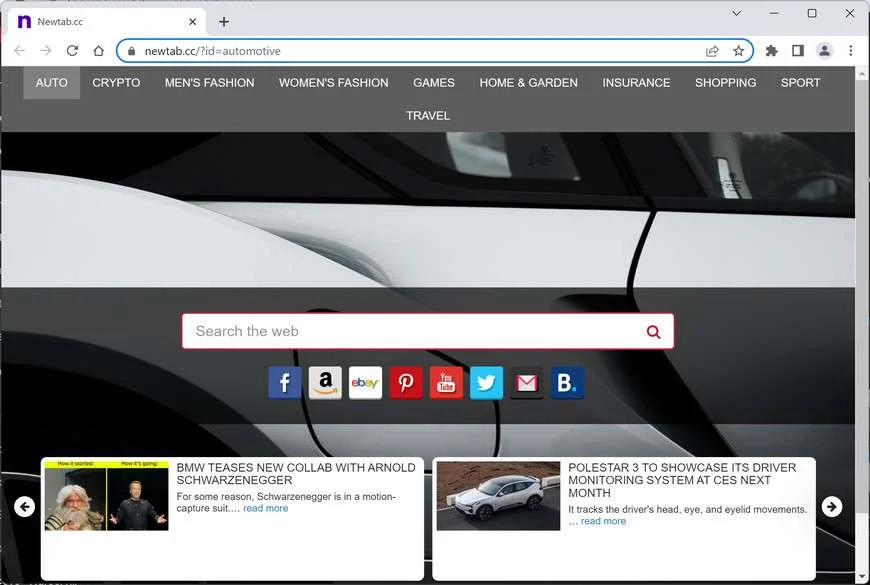This screenshot has width=870, height=585.
Task: Select the SPORT category
Action: tap(801, 83)
